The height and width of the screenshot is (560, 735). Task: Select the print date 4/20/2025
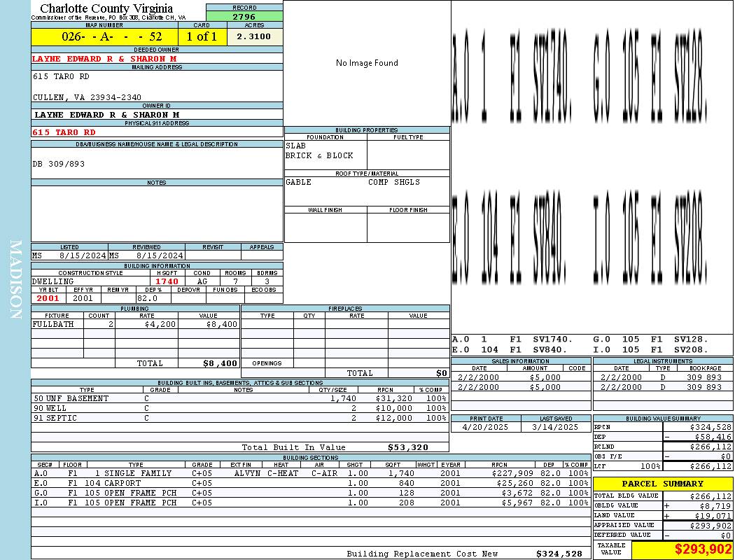tap(484, 427)
